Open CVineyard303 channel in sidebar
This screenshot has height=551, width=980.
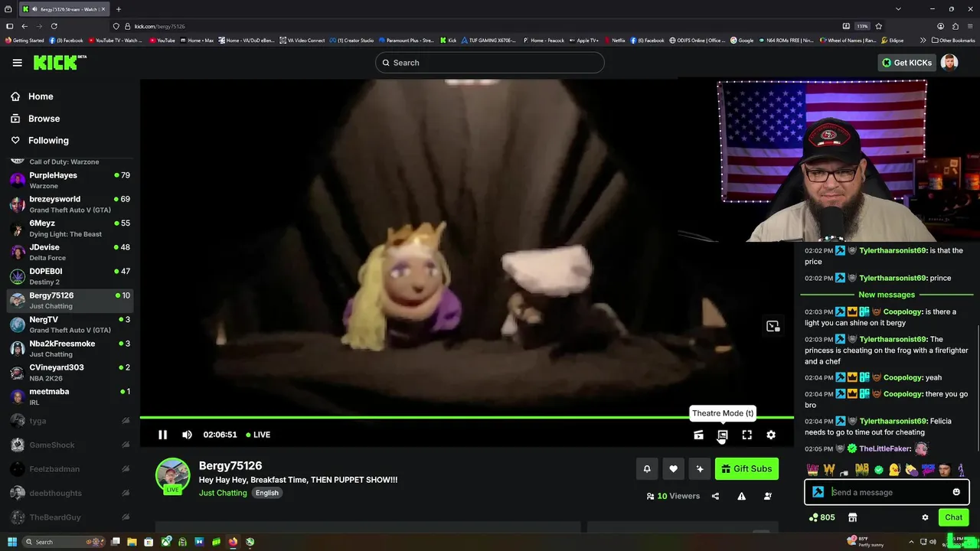(70, 373)
